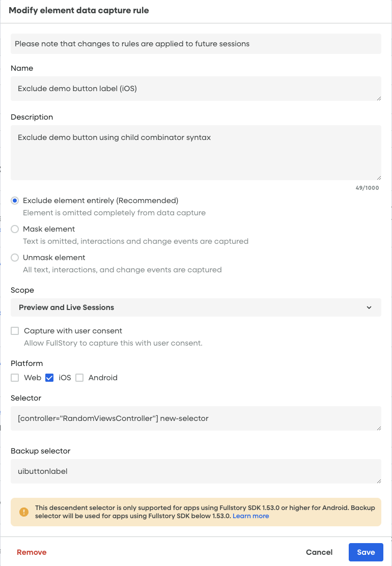
Task: Enable Capture with user consent checkbox
Action: coord(15,331)
